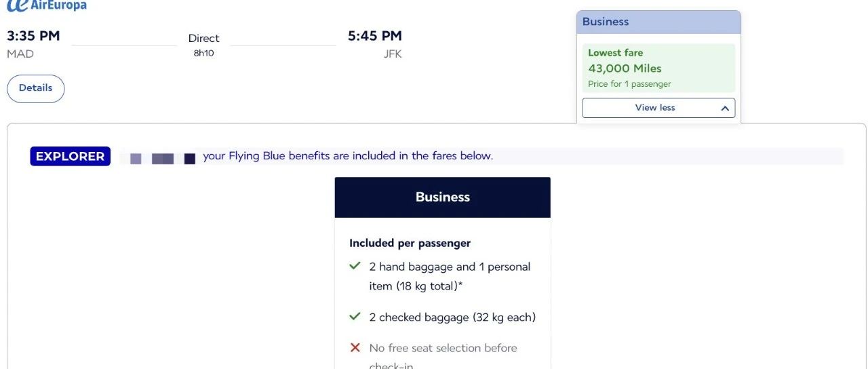
Task: Select the Lowest fare green box
Action: coord(658,68)
